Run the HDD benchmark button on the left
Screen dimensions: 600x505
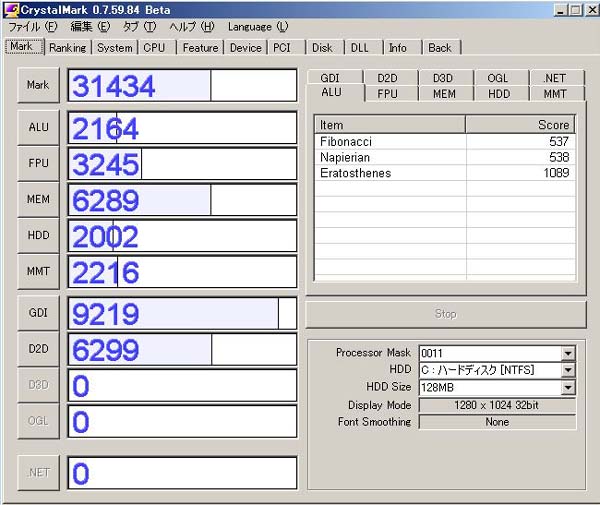click(x=38, y=235)
